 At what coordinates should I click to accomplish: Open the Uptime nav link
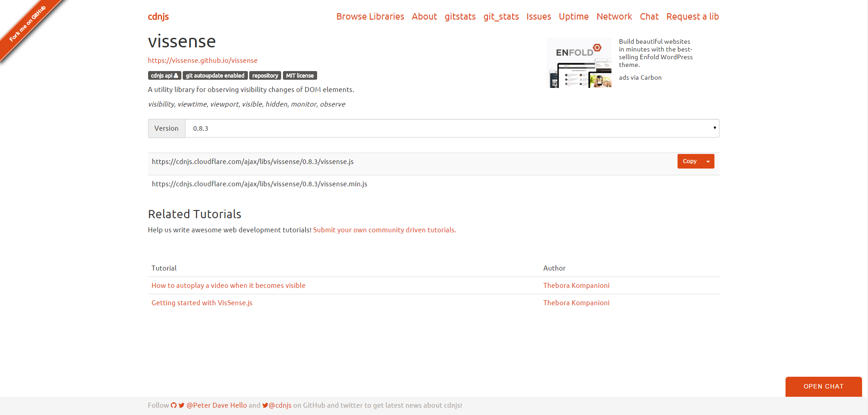coord(574,16)
